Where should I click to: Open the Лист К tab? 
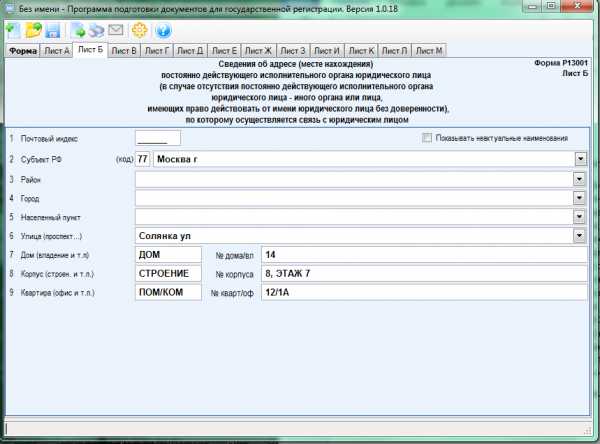click(x=361, y=51)
